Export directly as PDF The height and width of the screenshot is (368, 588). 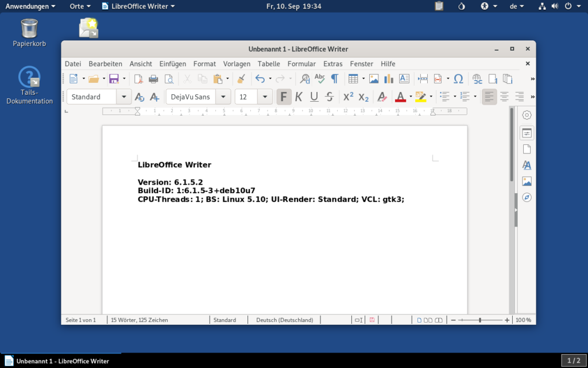pyautogui.click(x=138, y=78)
